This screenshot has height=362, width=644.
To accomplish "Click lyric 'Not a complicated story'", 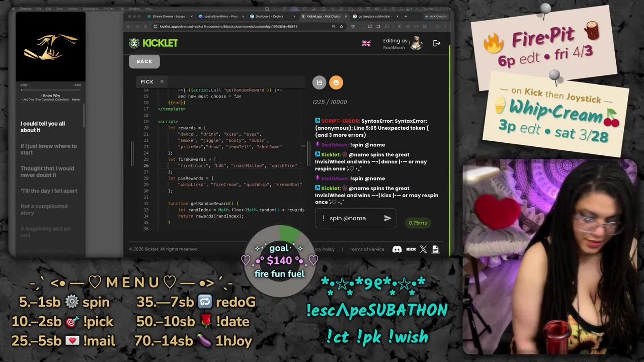I will point(45,210).
